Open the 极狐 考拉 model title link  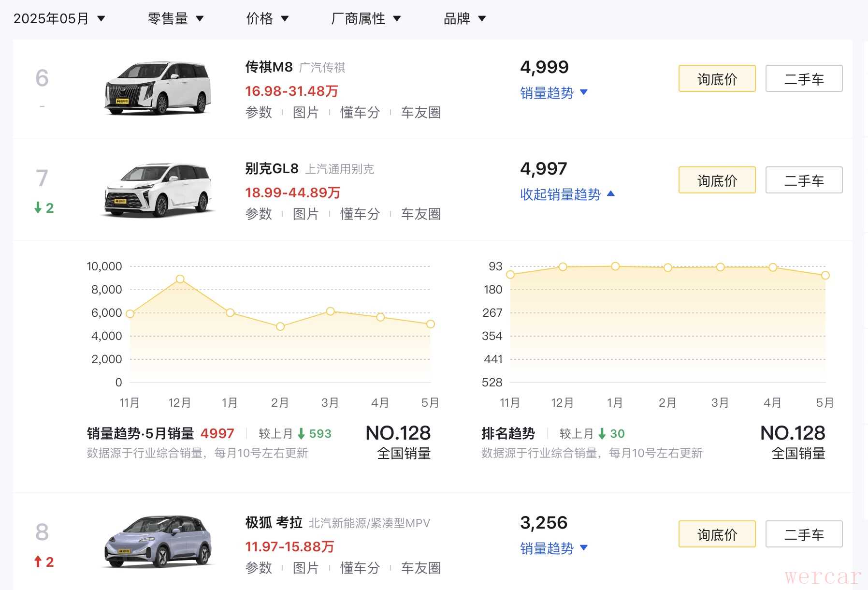pyautogui.click(x=274, y=522)
